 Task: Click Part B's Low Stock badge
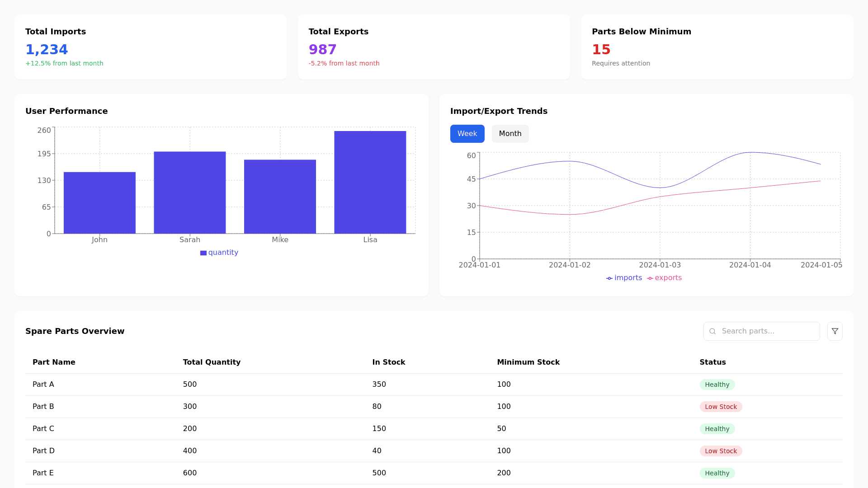(721, 407)
